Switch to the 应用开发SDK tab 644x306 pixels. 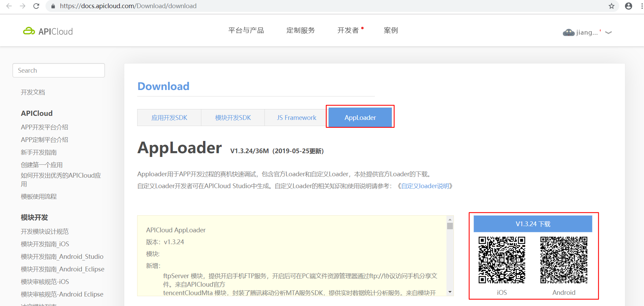click(169, 117)
